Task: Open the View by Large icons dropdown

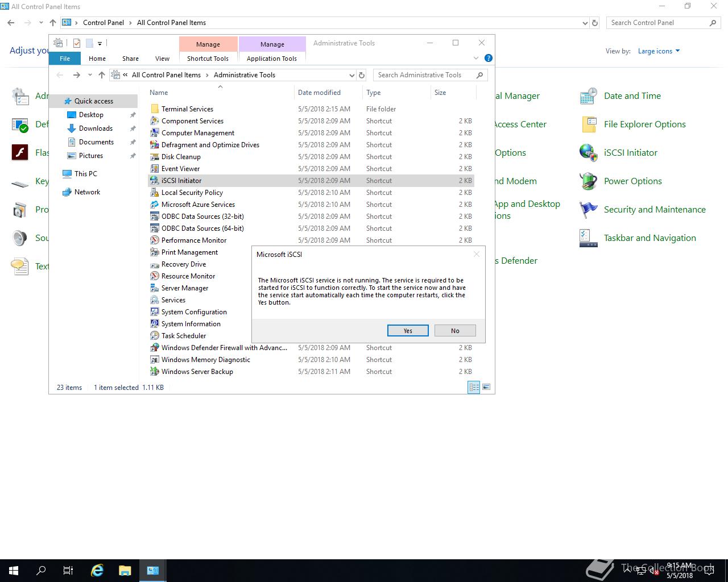Action: click(x=659, y=51)
